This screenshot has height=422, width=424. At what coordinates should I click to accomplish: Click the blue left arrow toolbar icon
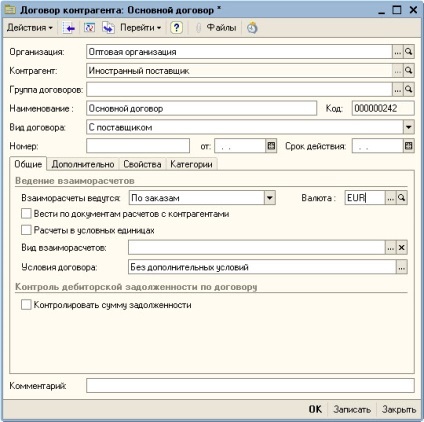tap(69, 28)
